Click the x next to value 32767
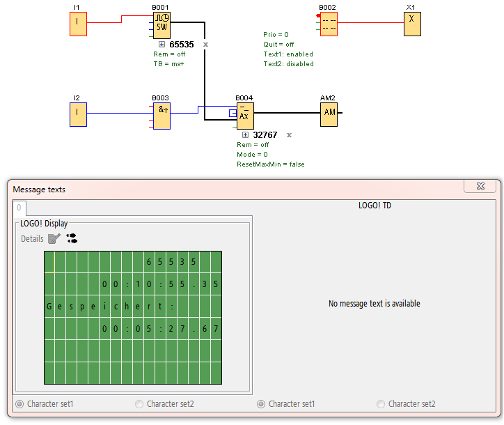The image size is (504, 425). [289, 134]
